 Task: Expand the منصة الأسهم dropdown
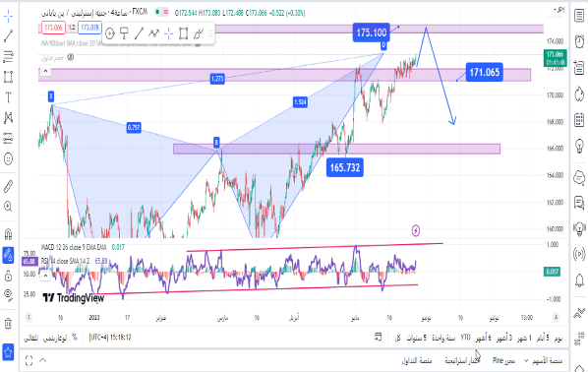pyautogui.click(x=544, y=361)
